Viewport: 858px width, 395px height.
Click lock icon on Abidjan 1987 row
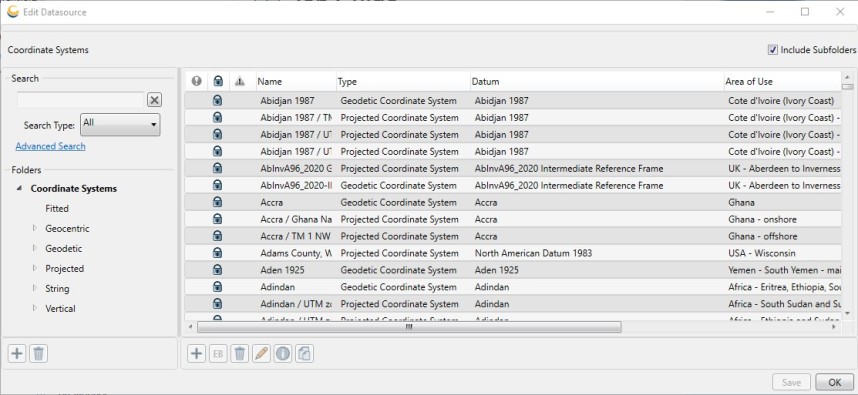[x=218, y=101]
